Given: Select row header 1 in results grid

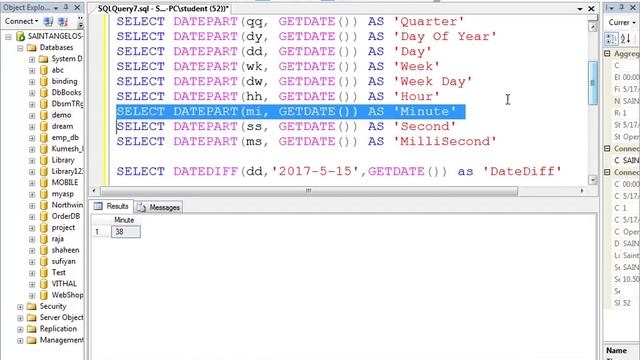Looking at the screenshot, I should point(100,232).
